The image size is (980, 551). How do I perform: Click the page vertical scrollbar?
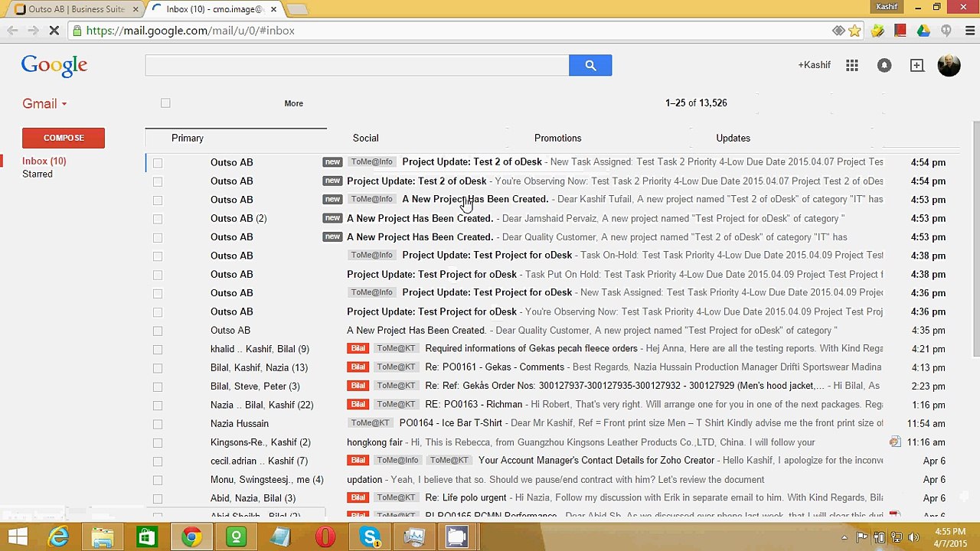[976, 237]
